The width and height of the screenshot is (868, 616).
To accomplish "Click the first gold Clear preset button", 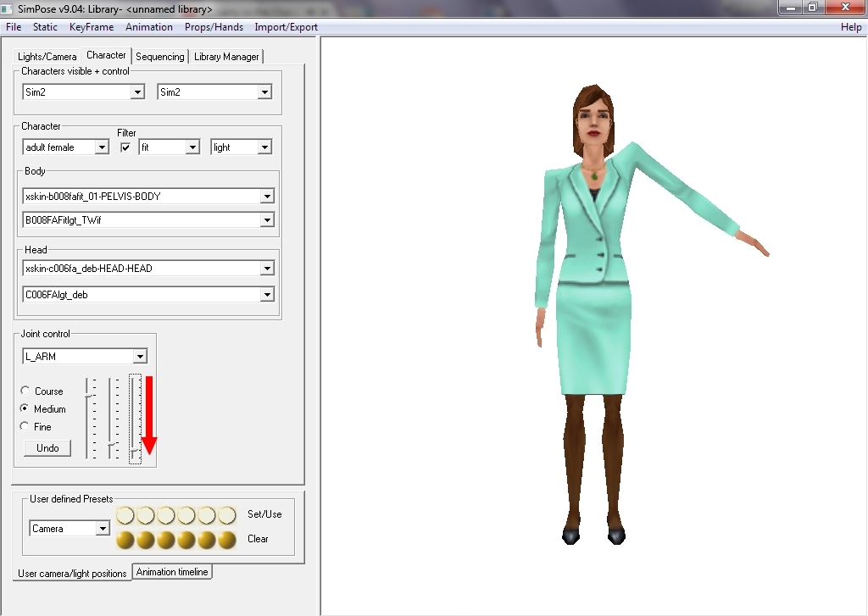I will [x=125, y=540].
